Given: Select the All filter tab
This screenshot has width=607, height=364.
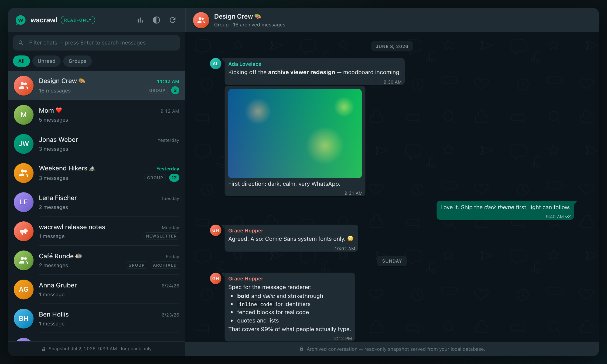Looking at the screenshot, I should point(21,61).
